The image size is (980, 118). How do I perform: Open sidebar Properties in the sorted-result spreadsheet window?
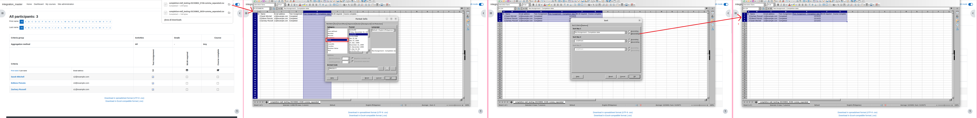pyautogui.click(x=958, y=13)
